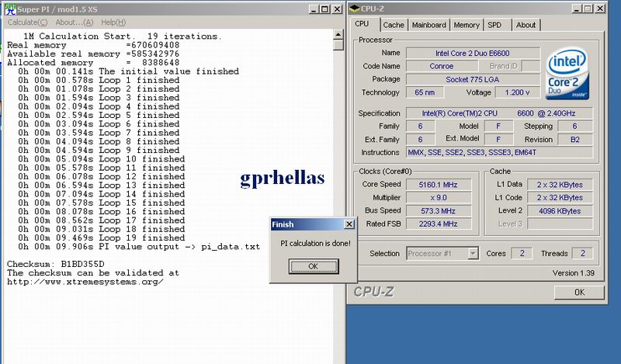Minimize the Super PI window
Image resolution: width=621 pixels, height=364 pixels.
(314, 9)
